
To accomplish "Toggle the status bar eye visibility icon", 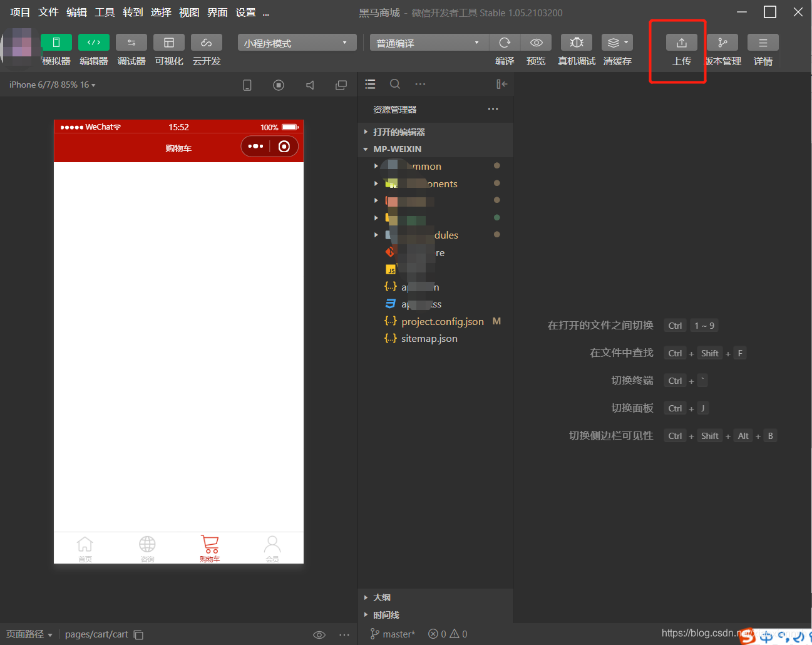I will (319, 634).
